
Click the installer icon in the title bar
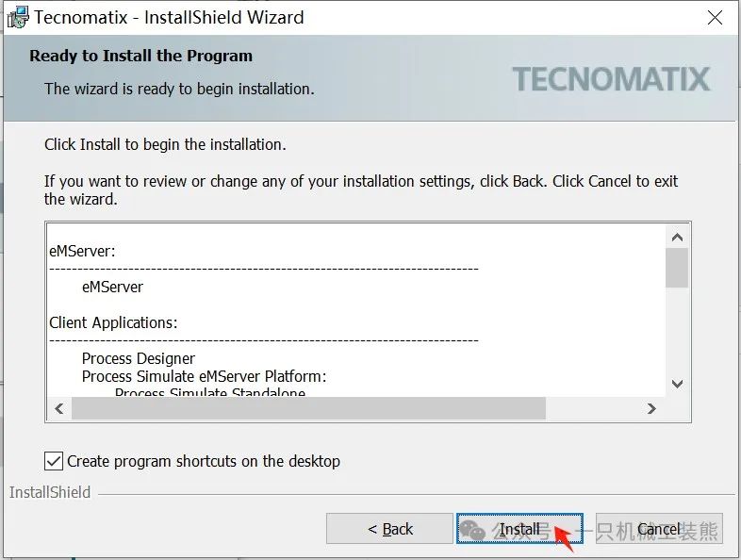click(17, 17)
